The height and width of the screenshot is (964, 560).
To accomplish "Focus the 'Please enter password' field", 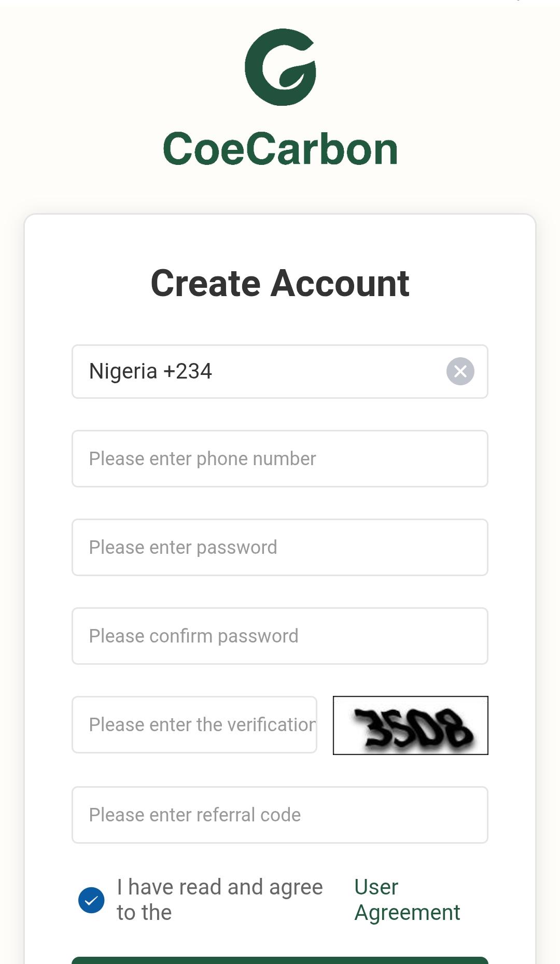I will point(280,547).
